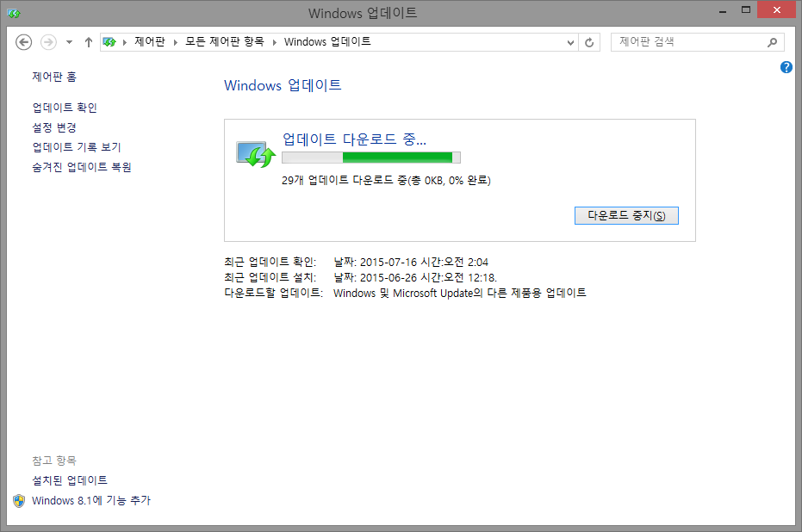The image size is (802, 532).
Task: Expand the chevron before 제어판 breadcrumb
Action: (x=125, y=42)
